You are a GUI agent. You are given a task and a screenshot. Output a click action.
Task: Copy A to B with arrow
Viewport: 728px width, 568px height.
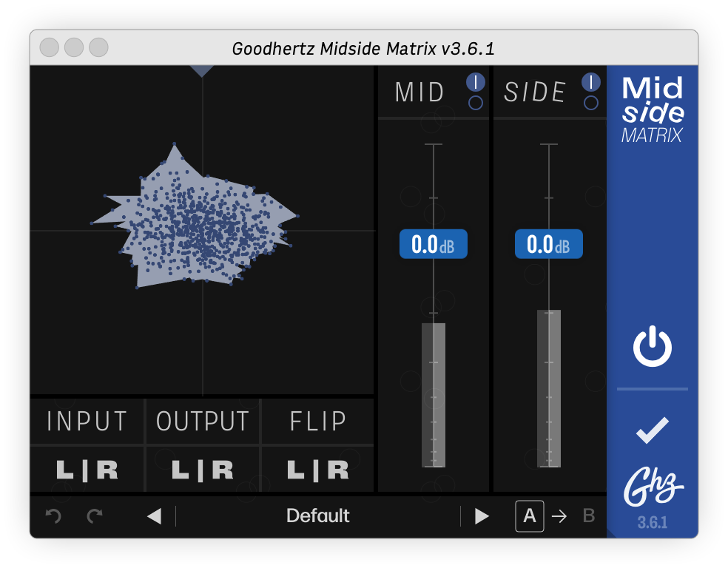click(559, 516)
